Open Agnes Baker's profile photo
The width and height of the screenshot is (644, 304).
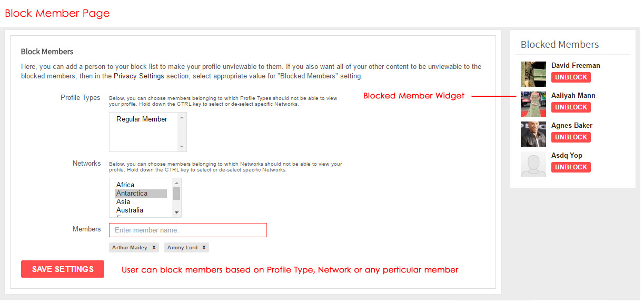533,134
